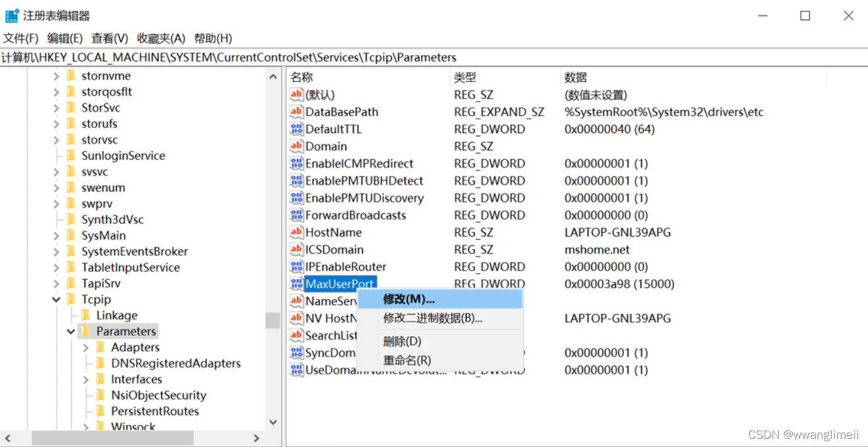Click the REG_EXPAND_SZ type cell

[499, 112]
